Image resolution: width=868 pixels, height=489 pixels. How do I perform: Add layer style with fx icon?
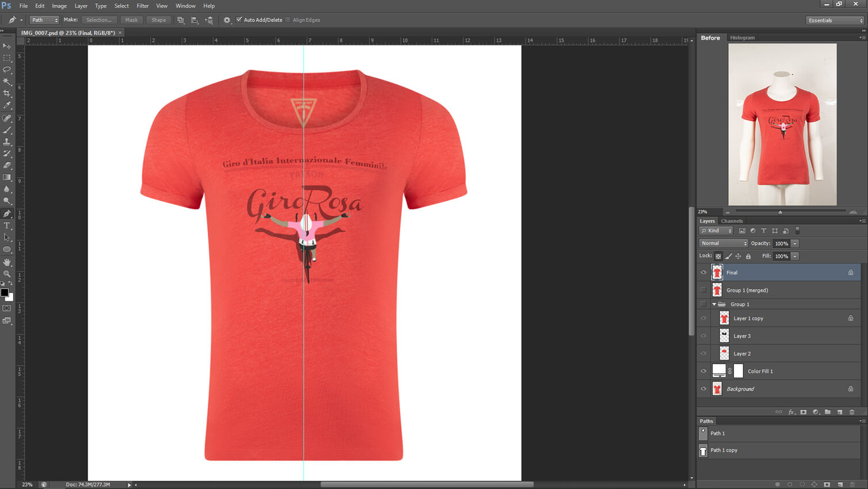pyautogui.click(x=791, y=412)
